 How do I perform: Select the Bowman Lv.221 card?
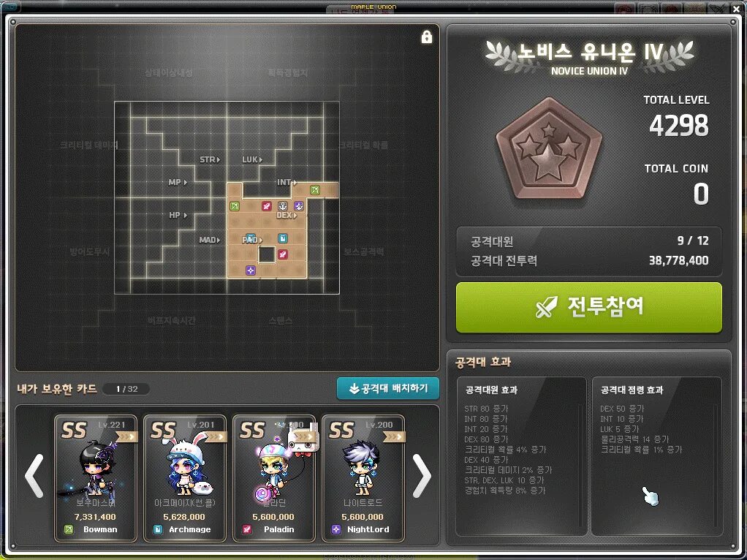pyautogui.click(x=95, y=478)
